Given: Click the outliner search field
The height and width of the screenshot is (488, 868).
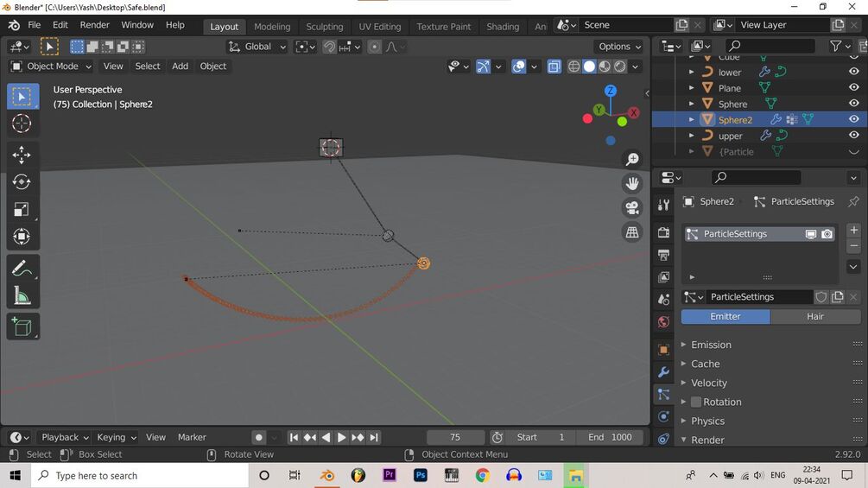Looking at the screenshot, I should click(770, 46).
